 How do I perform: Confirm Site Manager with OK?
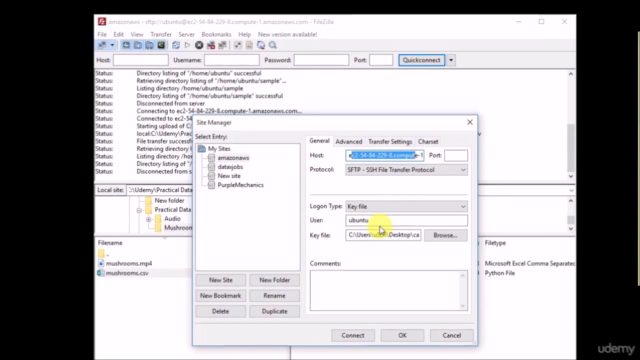(x=402, y=336)
